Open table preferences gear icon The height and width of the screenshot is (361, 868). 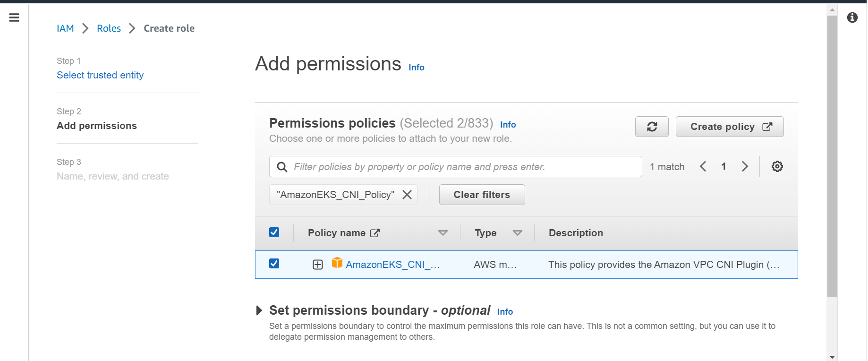(777, 166)
